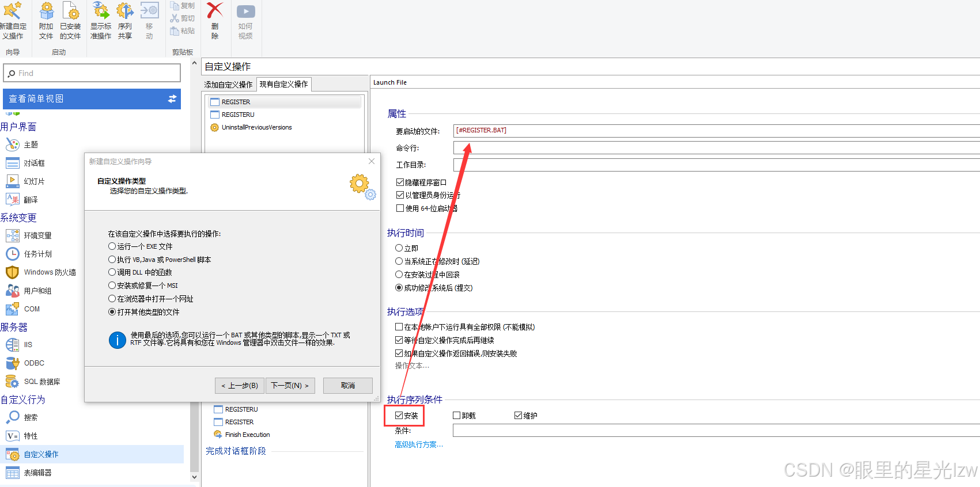Toggle the 等待自定义操作完成后再继续 checkbox

pos(399,340)
